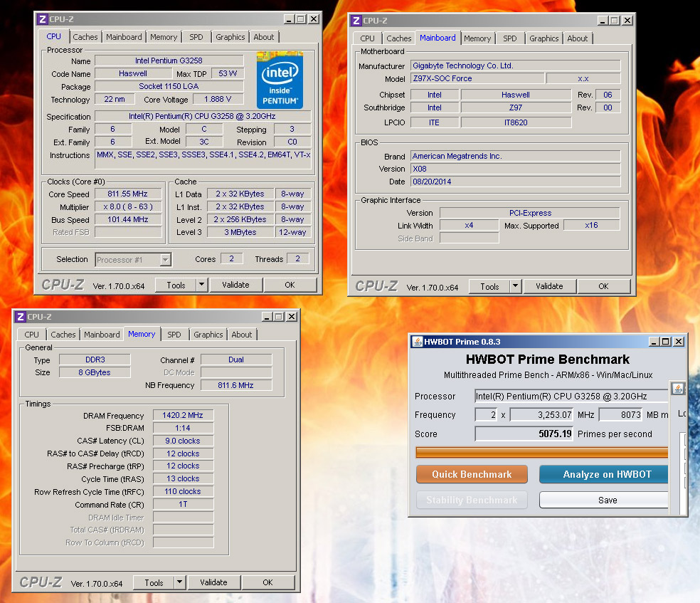This screenshot has height=603, width=700.
Task: Click Validate button in CPU window
Action: tap(235, 285)
